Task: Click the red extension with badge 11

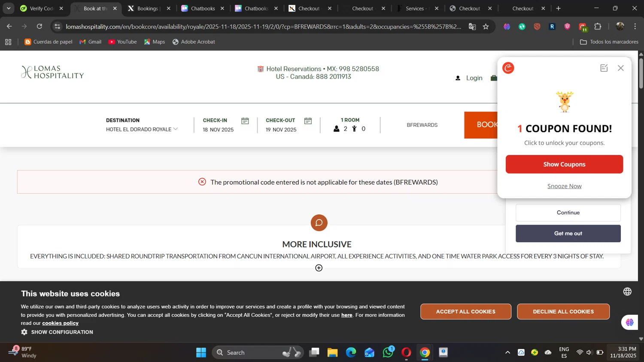Action: tap(583, 27)
